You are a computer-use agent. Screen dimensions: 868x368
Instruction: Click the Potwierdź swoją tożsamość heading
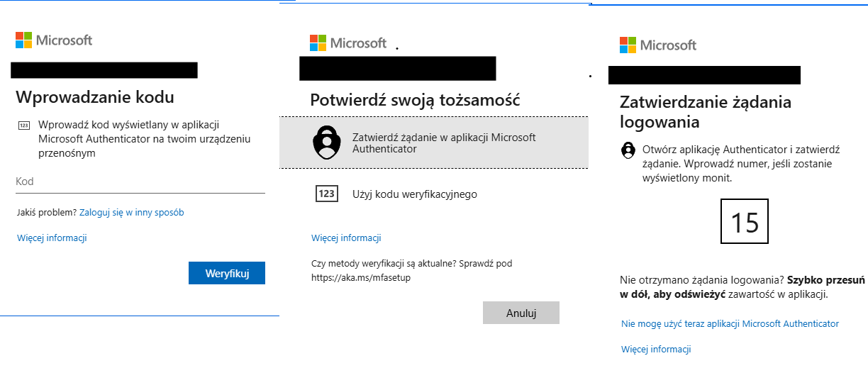click(x=416, y=99)
